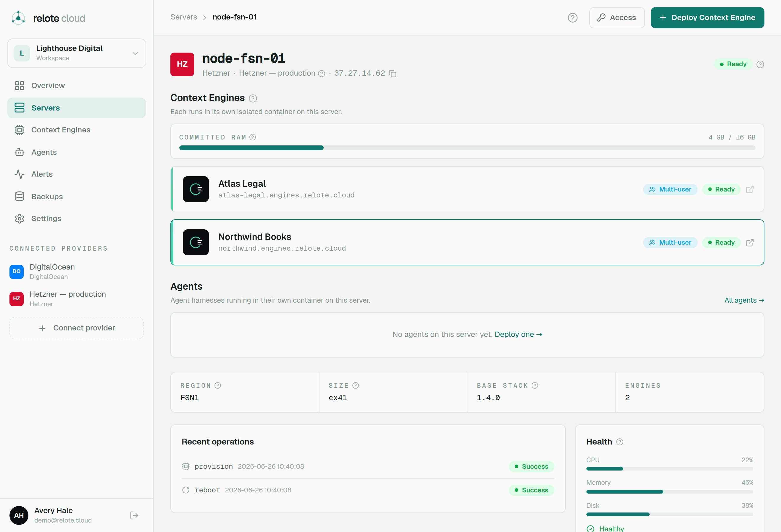Click info icon next to Committed RAM
This screenshot has height=532, width=781.
point(253,137)
